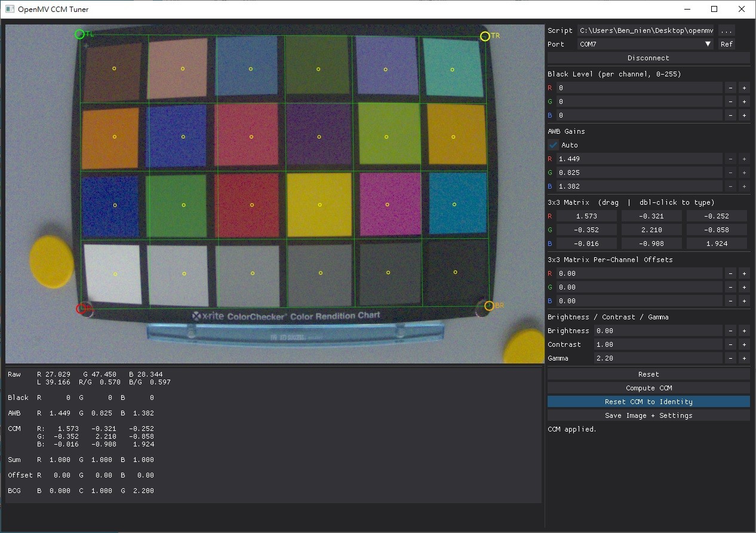Increase Black Level R with plus

(x=744, y=88)
